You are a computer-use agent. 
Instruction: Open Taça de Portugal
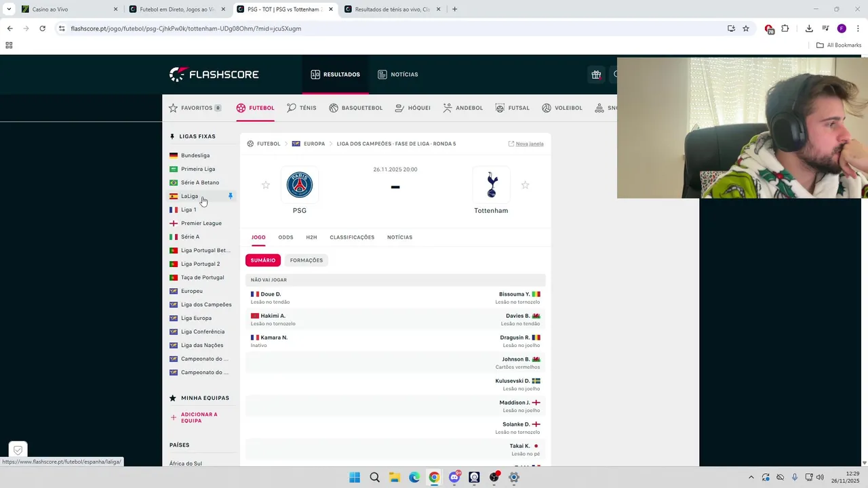pyautogui.click(x=202, y=277)
